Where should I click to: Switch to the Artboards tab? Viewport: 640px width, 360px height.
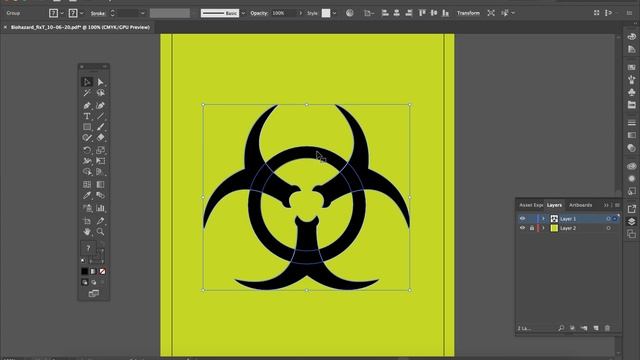point(580,205)
